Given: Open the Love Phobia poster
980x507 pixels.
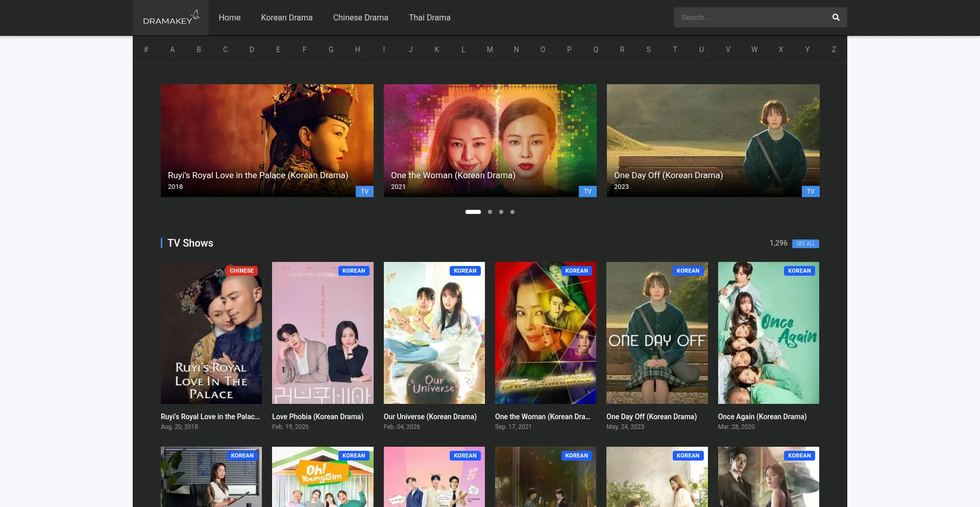Looking at the screenshot, I should (323, 333).
